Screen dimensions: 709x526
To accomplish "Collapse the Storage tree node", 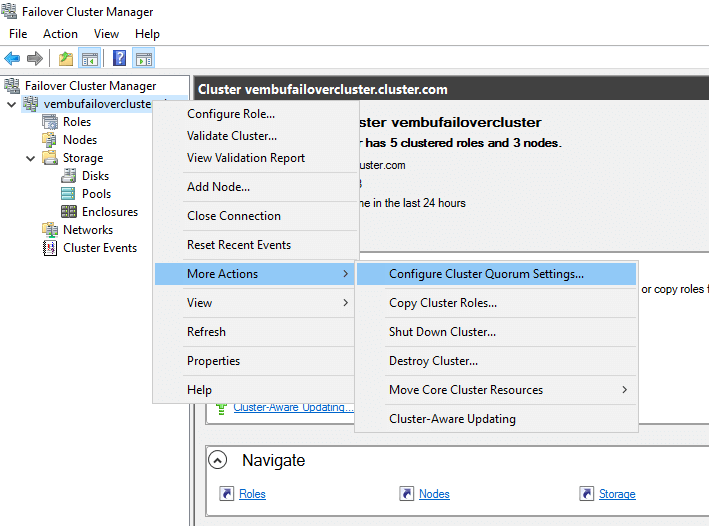I will [30, 158].
